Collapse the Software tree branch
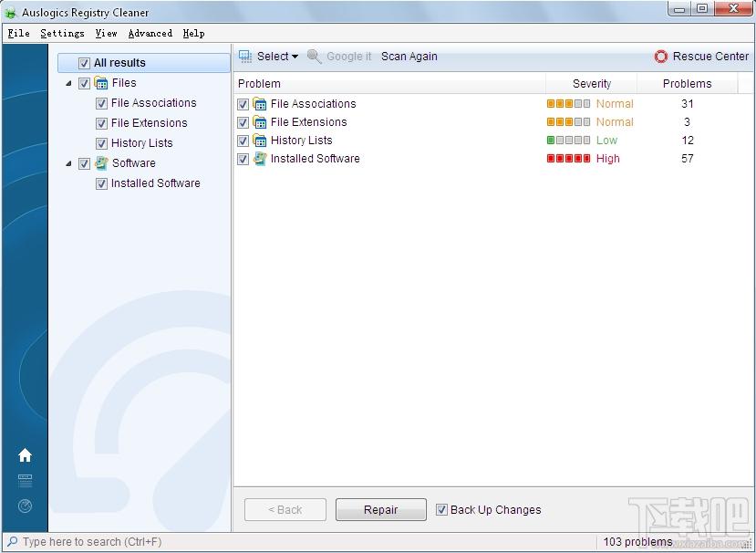This screenshot has height=553, width=756. [68, 163]
